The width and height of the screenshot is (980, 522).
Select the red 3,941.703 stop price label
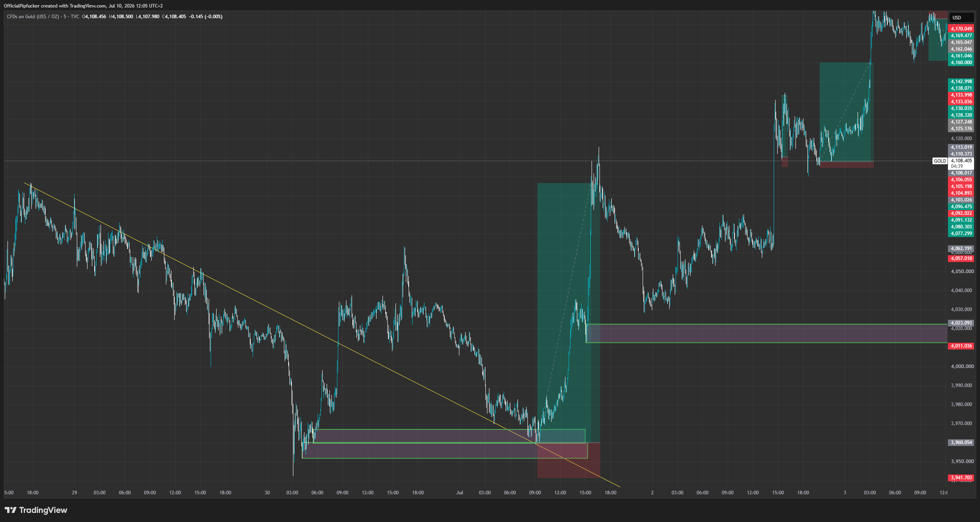961,478
